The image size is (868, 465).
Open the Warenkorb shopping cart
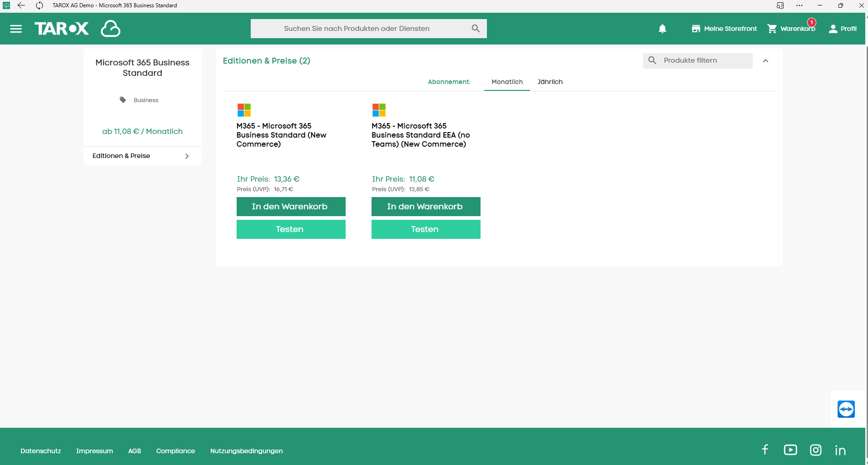coord(791,29)
